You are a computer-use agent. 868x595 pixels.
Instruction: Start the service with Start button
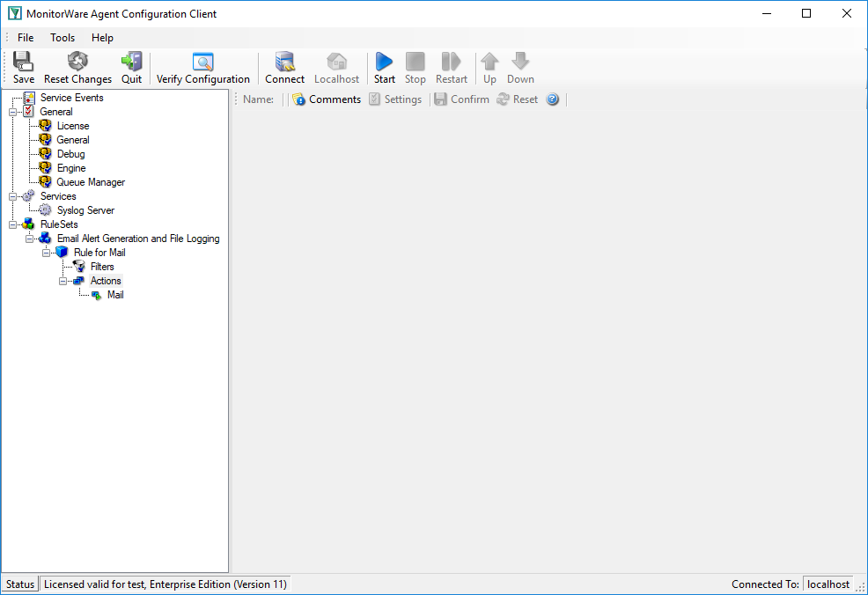tap(384, 68)
